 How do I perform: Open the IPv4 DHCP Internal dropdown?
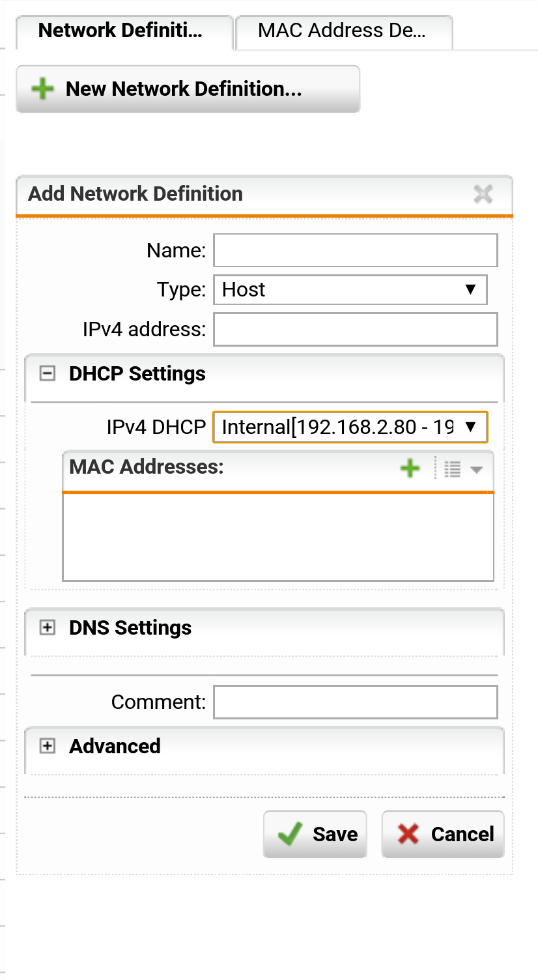point(350,427)
